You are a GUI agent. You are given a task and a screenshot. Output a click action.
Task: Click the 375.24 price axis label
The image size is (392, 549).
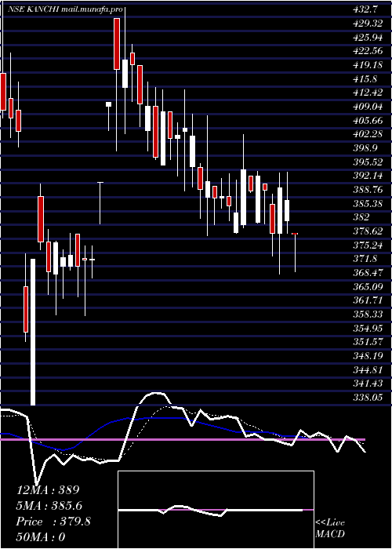(x=368, y=245)
